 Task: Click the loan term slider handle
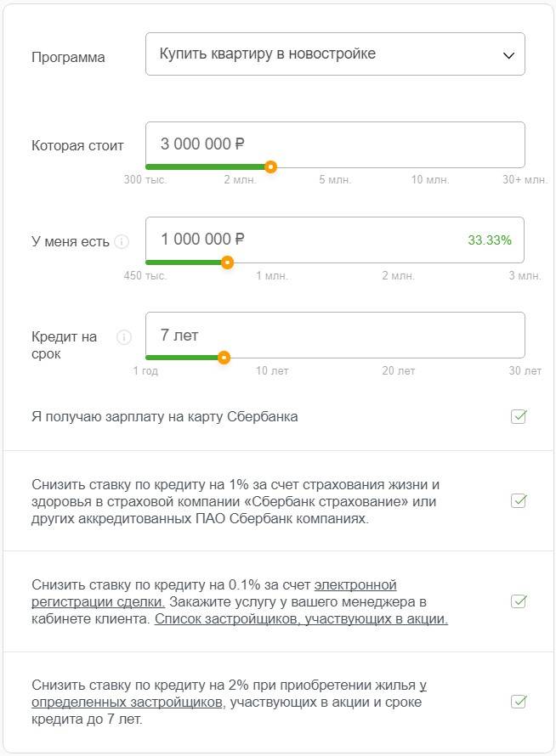pyautogui.click(x=224, y=358)
